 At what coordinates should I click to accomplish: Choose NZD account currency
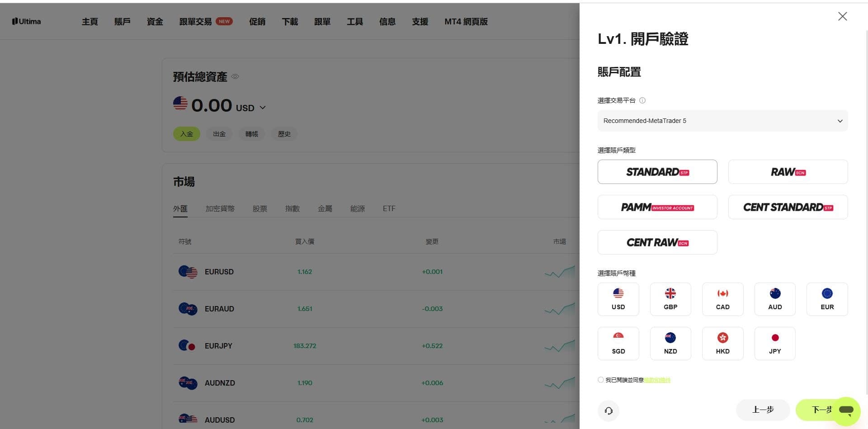pyautogui.click(x=670, y=344)
